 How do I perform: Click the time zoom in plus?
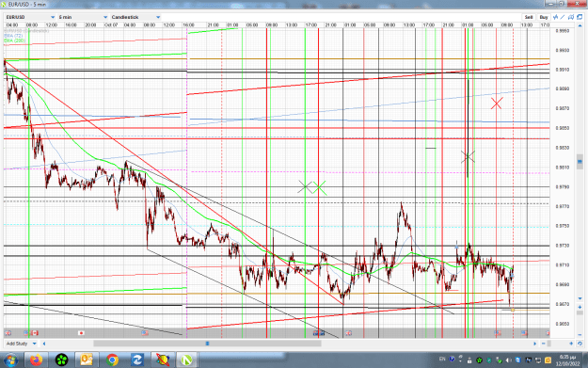[x=571, y=344]
